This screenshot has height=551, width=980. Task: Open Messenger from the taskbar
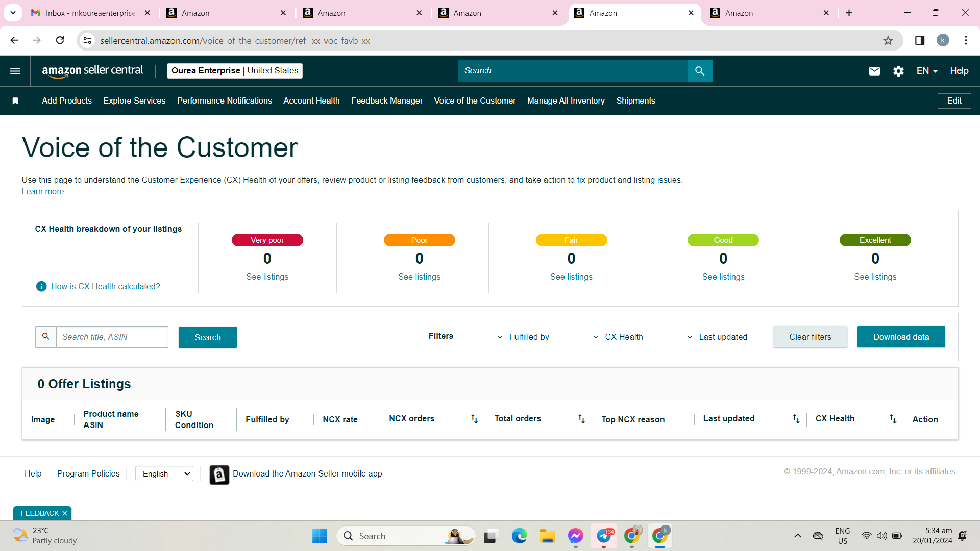point(575,536)
